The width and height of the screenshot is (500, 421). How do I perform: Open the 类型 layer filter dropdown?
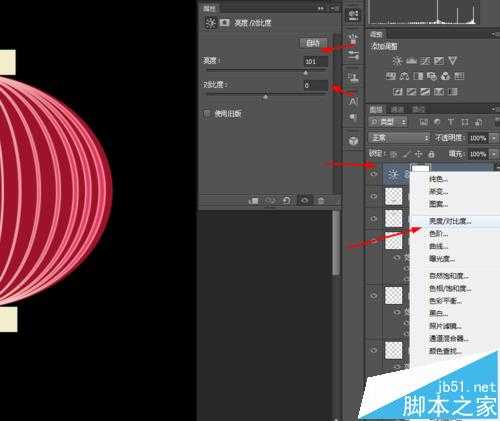pos(388,122)
